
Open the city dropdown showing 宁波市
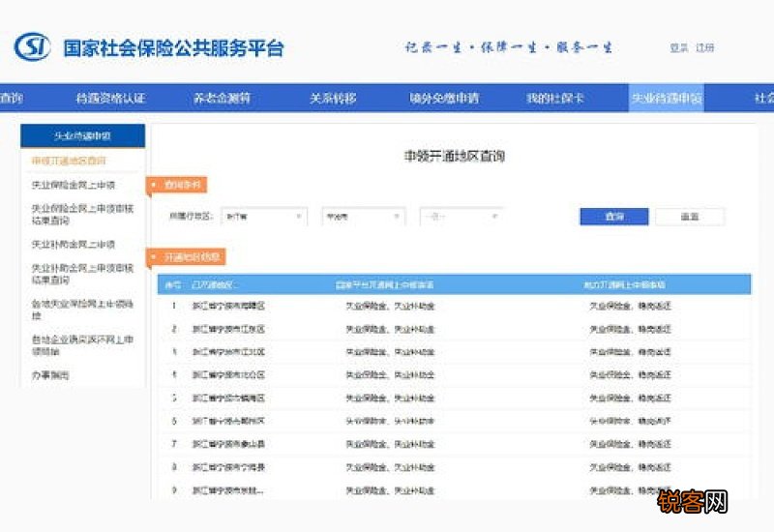click(x=364, y=216)
